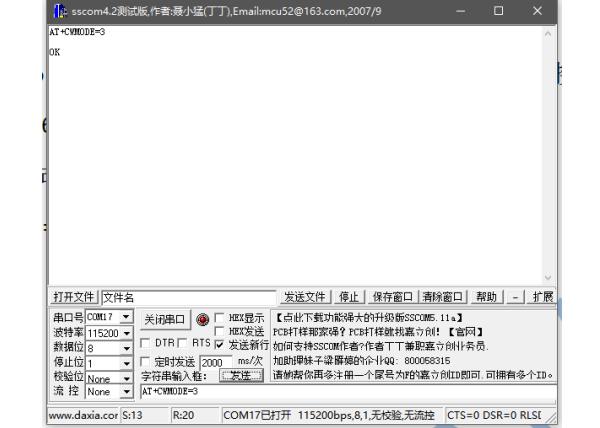The width and height of the screenshot is (600, 428).
Task: Click the sscom app icon in title bar
Action: (x=59, y=11)
